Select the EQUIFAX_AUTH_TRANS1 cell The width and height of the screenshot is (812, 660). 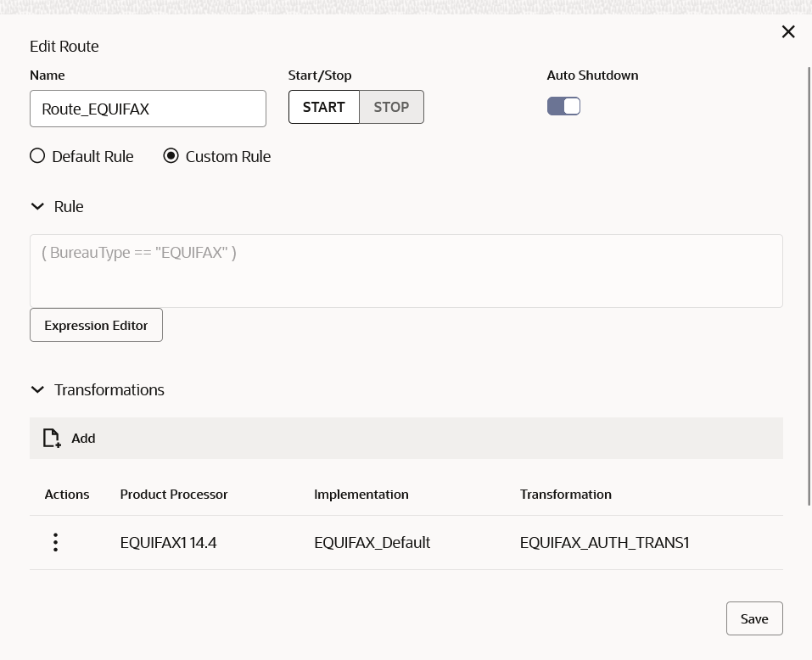[605, 542]
